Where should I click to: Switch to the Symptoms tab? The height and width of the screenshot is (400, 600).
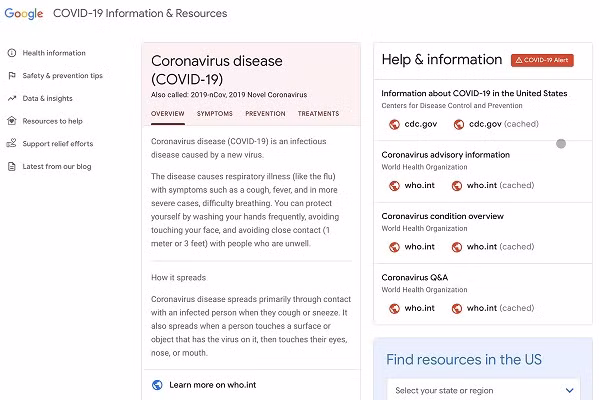[x=214, y=114]
